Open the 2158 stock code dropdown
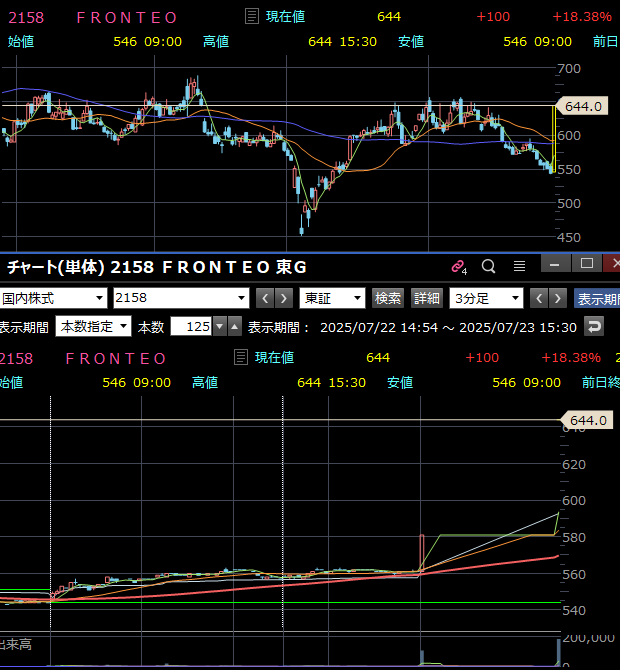The image size is (620, 670). [x=181, y=298]
